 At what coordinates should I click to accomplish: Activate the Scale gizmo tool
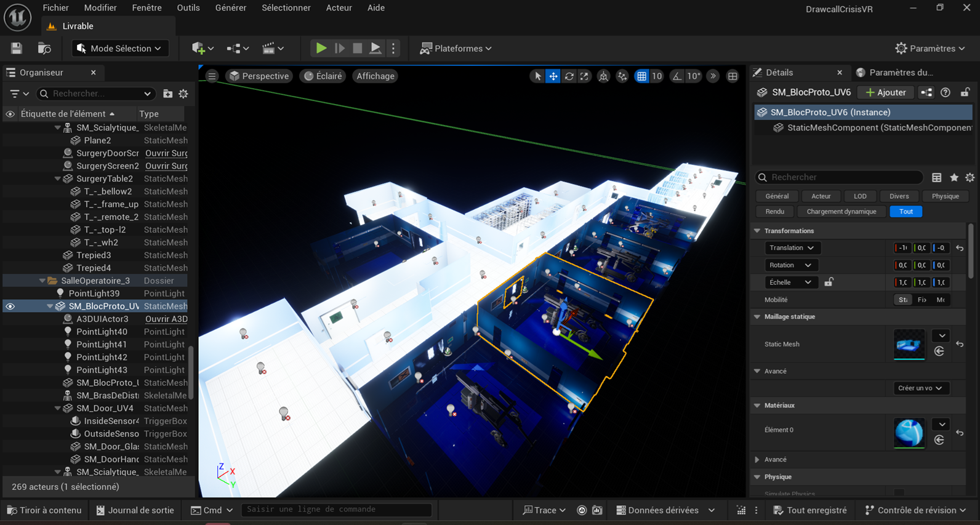point(584,76)
